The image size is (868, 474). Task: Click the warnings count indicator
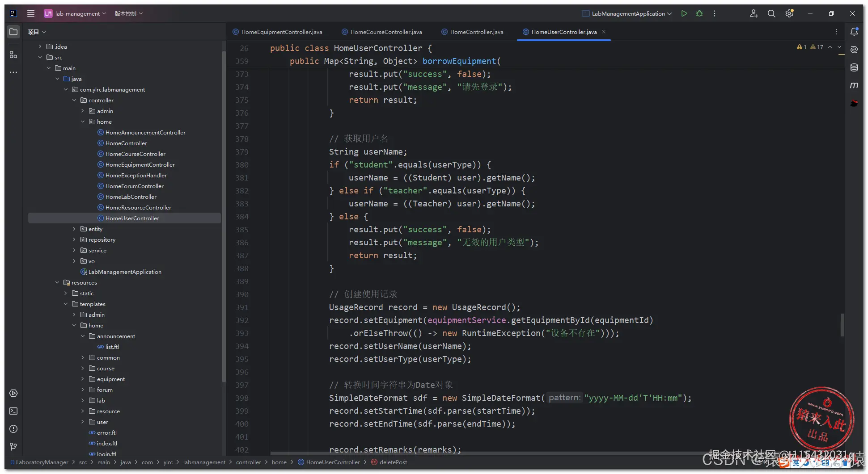(x=817, y=47)
